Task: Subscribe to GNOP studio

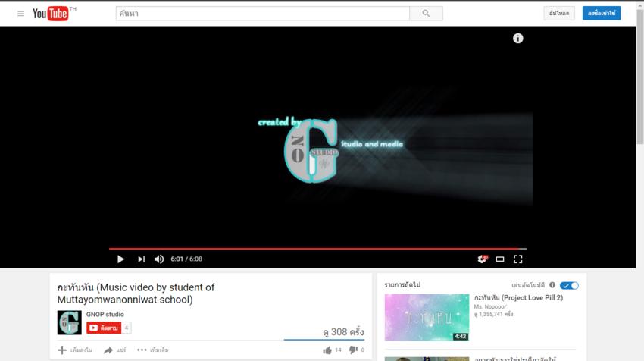Action: click(x=104, y=328)
